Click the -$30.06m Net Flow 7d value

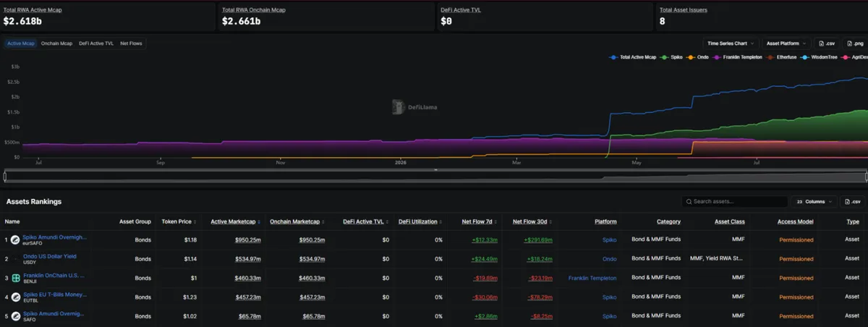[x=484, y=297]
